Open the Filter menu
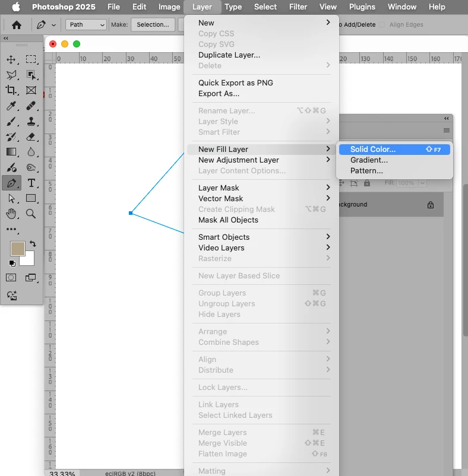 (x=298, y=7)
